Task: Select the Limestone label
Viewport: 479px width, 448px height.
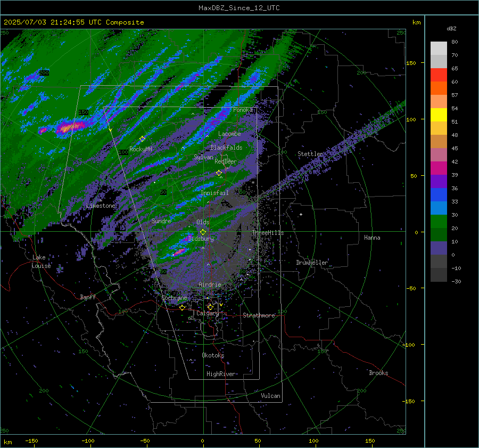Action: [x=101, y=206]
